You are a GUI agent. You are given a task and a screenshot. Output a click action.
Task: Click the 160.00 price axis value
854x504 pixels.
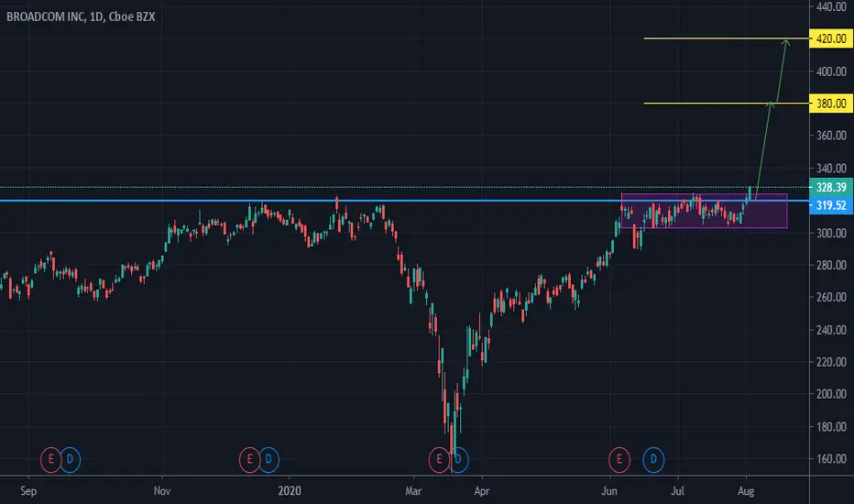click(831, 459)
